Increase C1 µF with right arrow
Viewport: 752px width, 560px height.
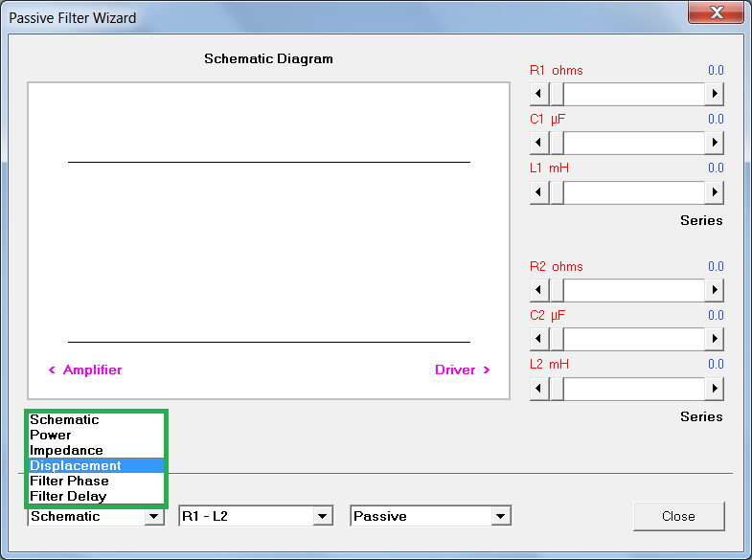(715, 143)
